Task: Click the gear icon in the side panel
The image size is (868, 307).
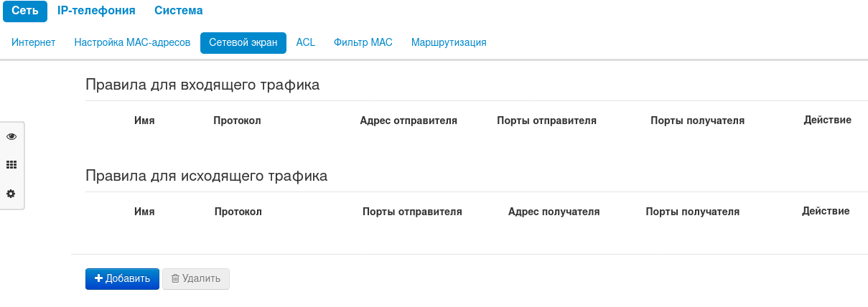Action: (x=11, y=194)
